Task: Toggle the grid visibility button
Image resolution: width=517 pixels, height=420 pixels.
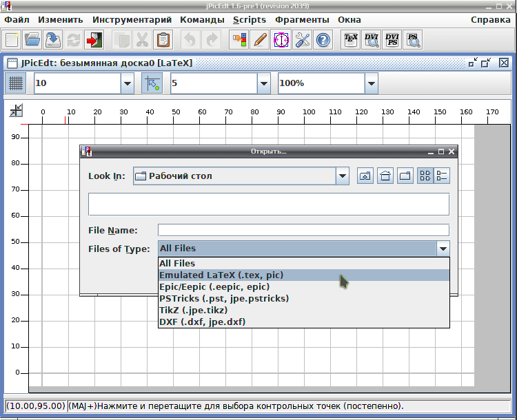Action: coord(15,83)
